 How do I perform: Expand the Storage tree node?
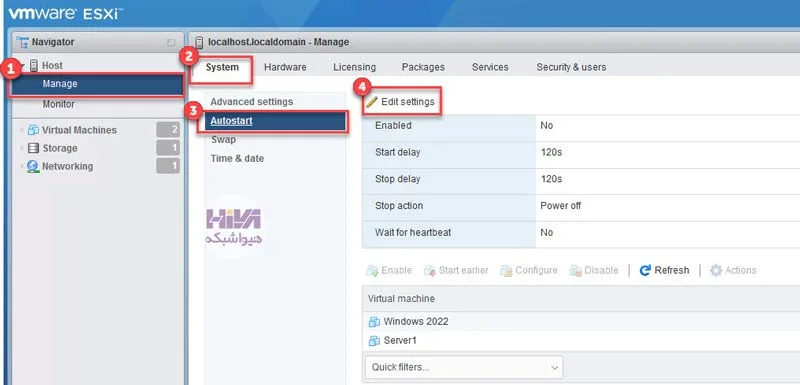click(x=21, y=148)
